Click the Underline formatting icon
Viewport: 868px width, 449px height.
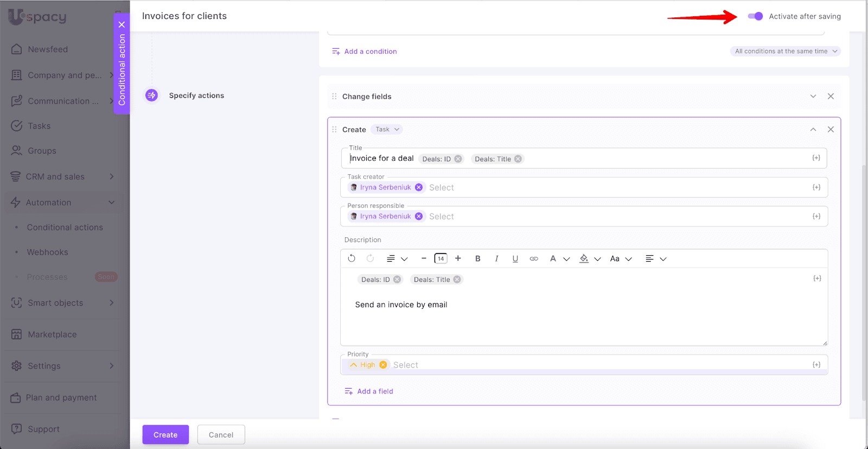515,258
